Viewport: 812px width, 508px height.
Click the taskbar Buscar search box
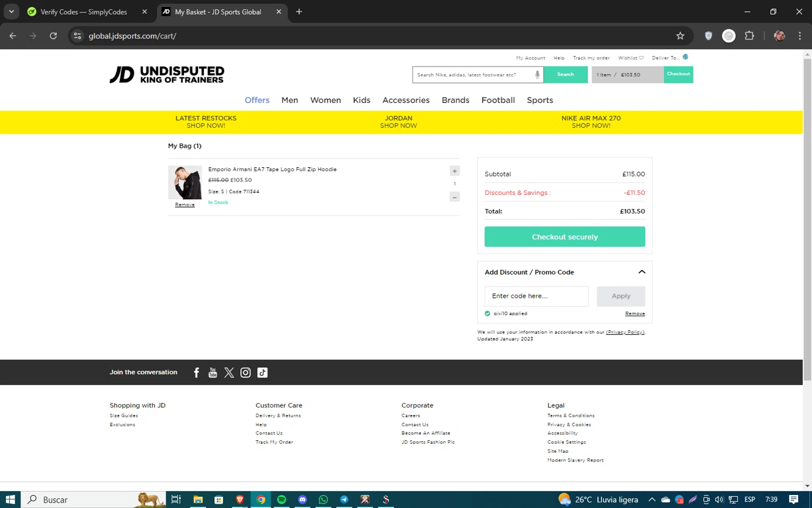94,499
